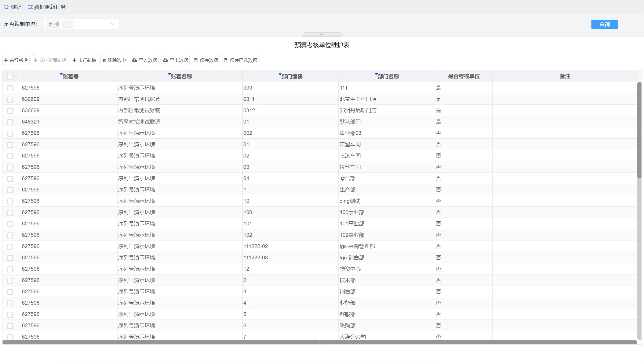Check the row for 郑州丹尼斯门店
The height and width of the screenshot is (361, 644).
tap(10, 111)
